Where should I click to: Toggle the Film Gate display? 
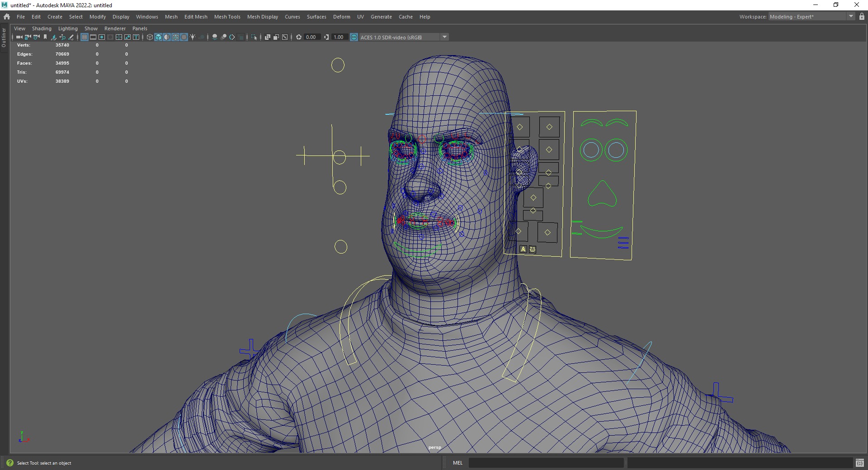(x=93, y=37)
